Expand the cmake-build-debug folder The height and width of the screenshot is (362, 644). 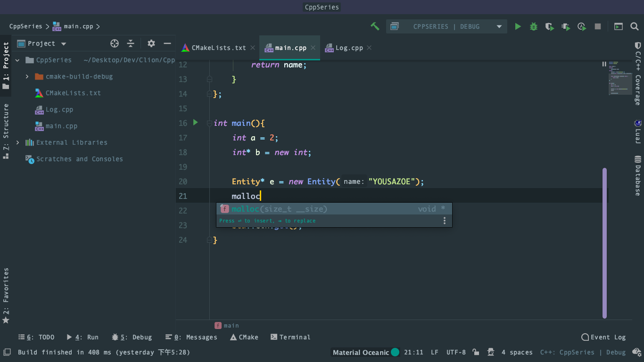point(27,76)
